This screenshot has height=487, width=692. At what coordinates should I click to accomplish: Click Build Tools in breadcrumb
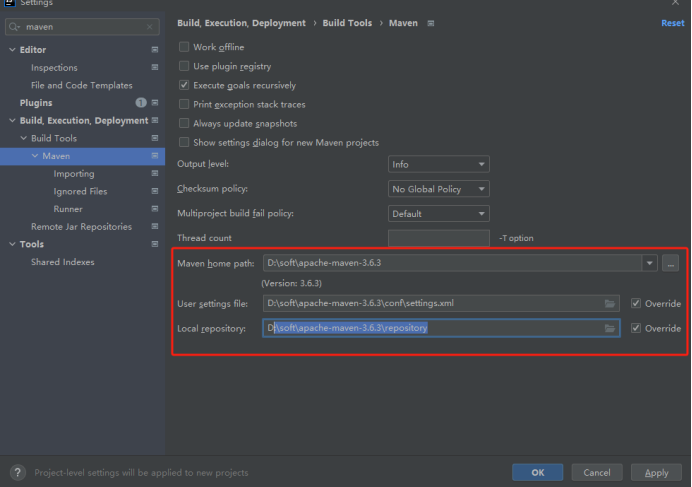(x=347, y=23)
